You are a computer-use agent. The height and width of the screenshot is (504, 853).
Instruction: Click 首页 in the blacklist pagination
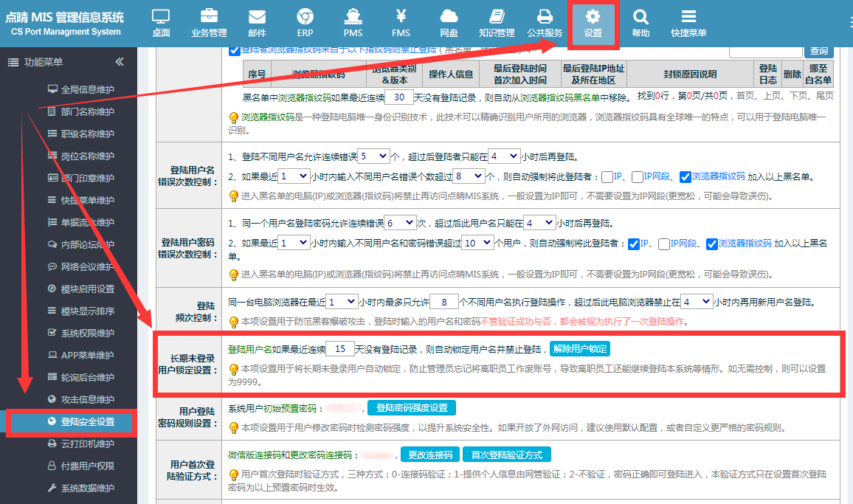pos(745,96)
